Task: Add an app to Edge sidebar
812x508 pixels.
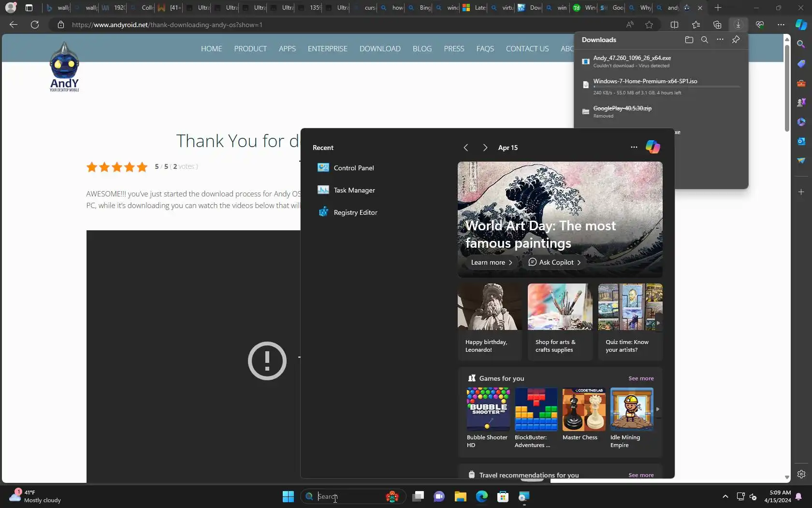Action: (x=801, y=192)
